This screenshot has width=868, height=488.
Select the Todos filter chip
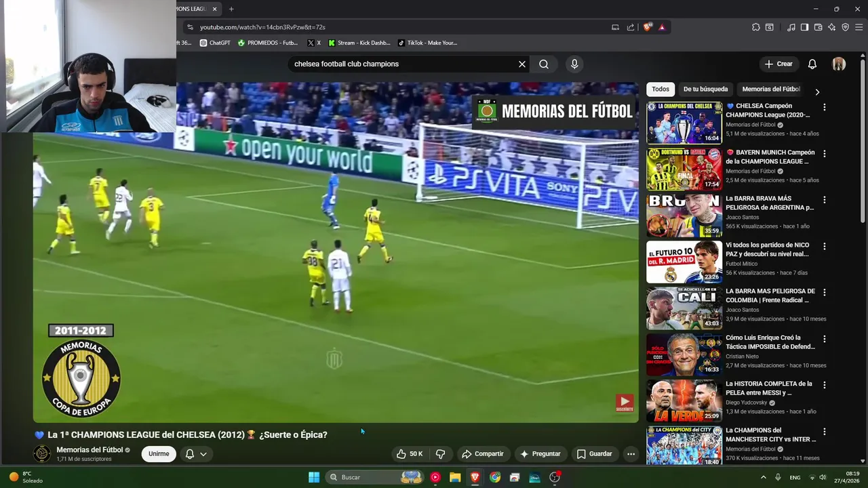click(660, 89)
